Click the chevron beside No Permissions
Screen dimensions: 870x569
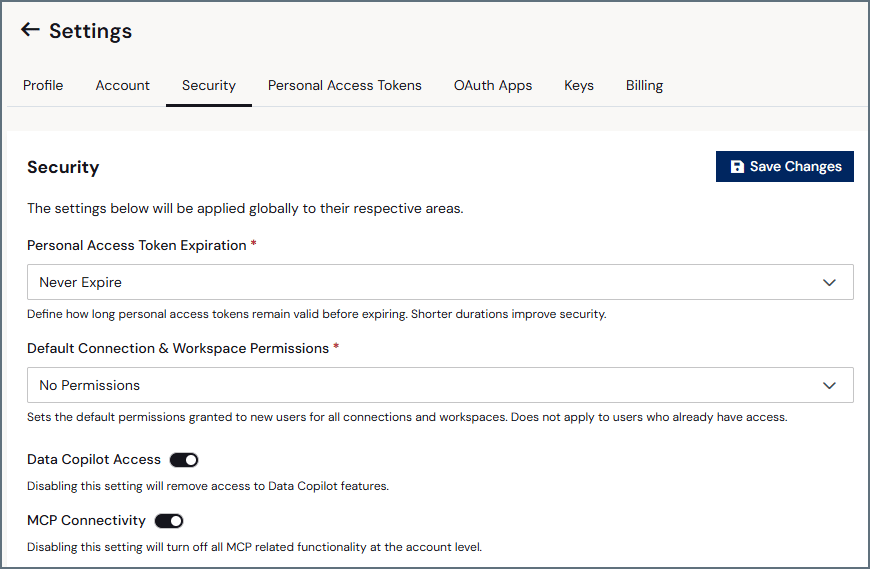coord(829,385)
